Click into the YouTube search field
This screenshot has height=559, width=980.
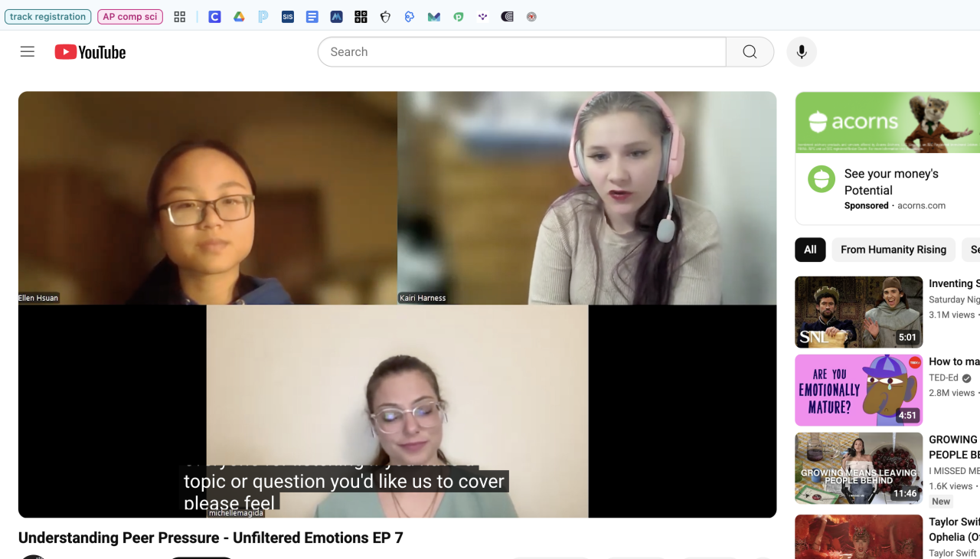tap(521, 52)
